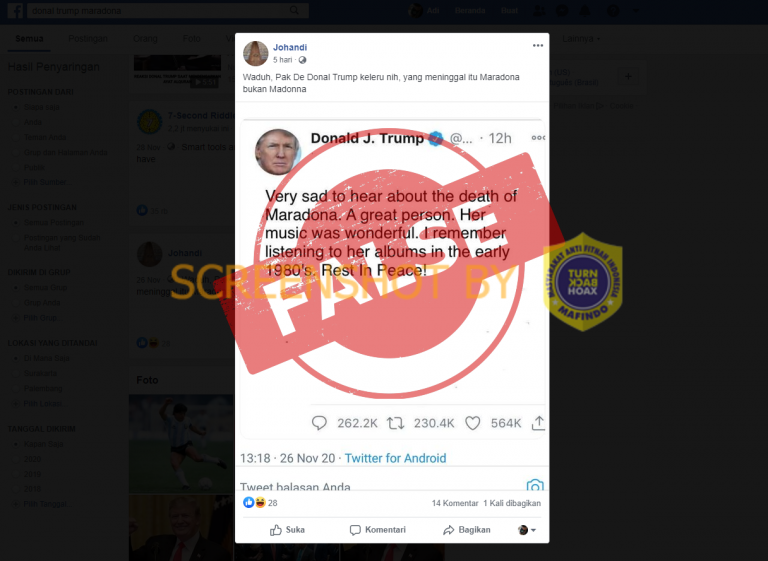This screenshot has height=561, width=768.
Task: Click the Facebook logo in top bar
Action: [x=15, y=10]
